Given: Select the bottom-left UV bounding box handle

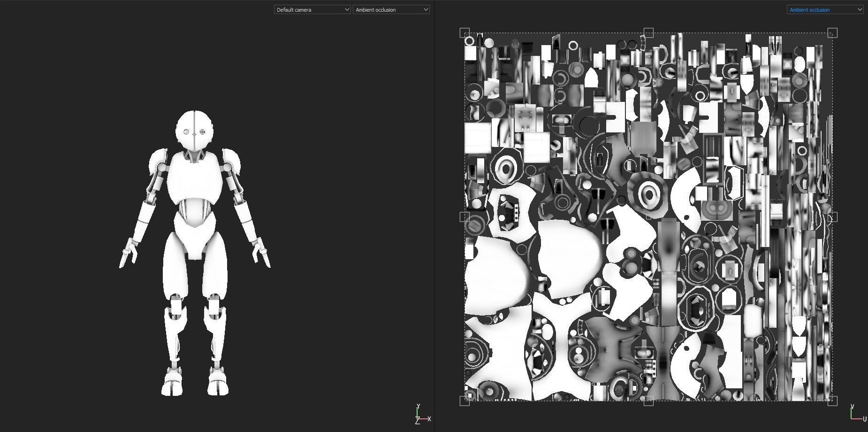Looking at the screenshot, I should coord(464,401).
